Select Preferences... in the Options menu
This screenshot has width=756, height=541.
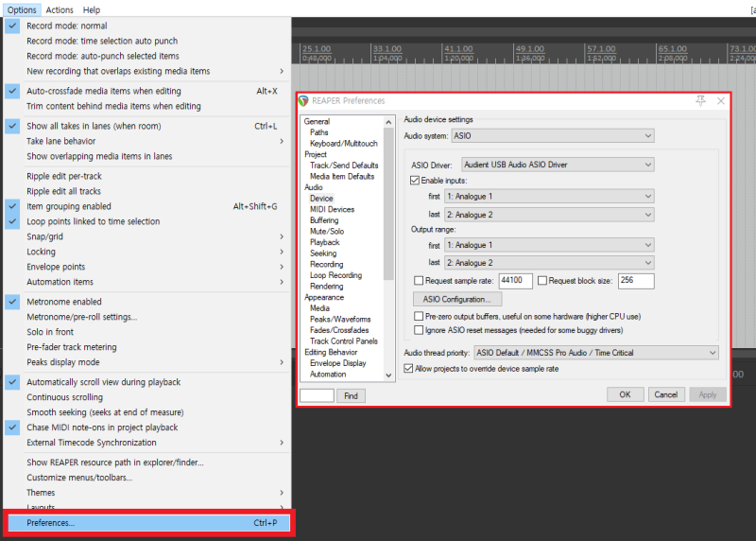coord(148,523)
